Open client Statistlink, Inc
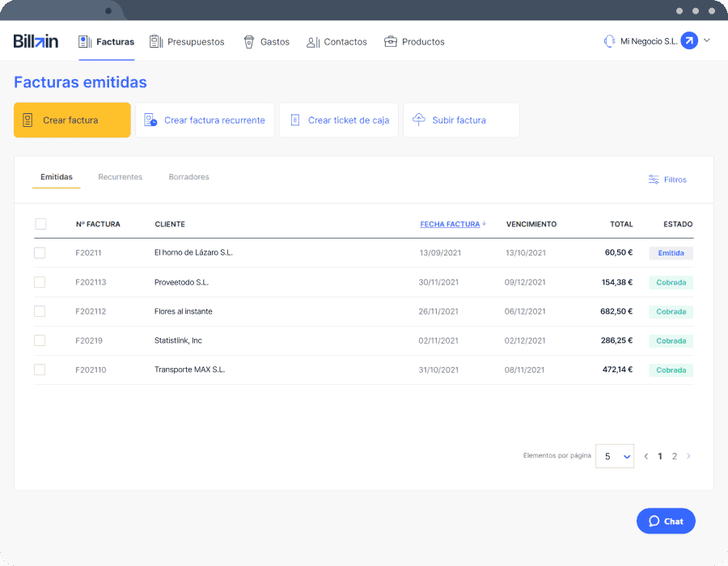This screenshot has height=566, width=728. point(178,340)
